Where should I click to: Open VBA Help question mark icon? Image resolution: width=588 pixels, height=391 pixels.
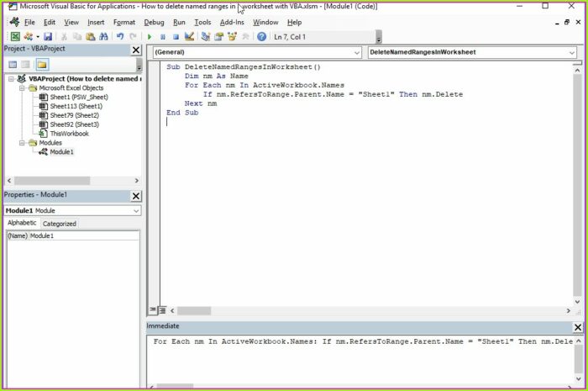(x=262, y=37)
